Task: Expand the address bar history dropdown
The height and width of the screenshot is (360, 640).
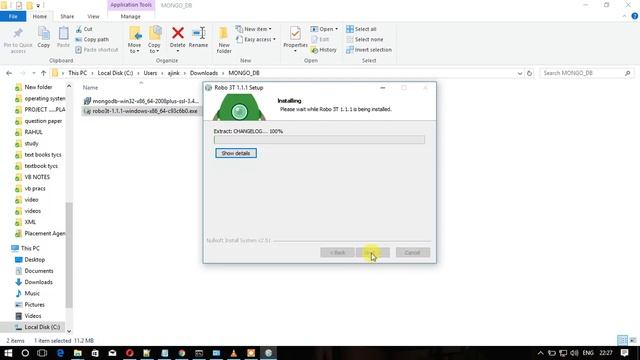Action: 520,73
